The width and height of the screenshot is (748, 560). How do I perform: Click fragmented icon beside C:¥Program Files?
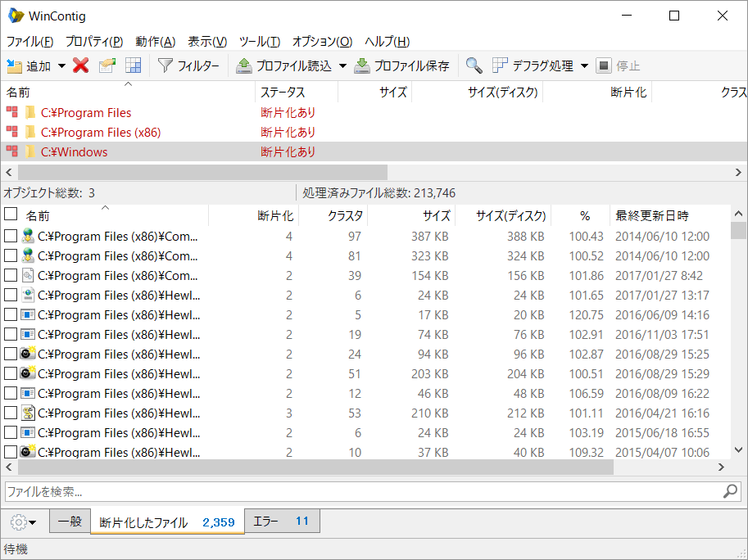click(x=12, y=112)
